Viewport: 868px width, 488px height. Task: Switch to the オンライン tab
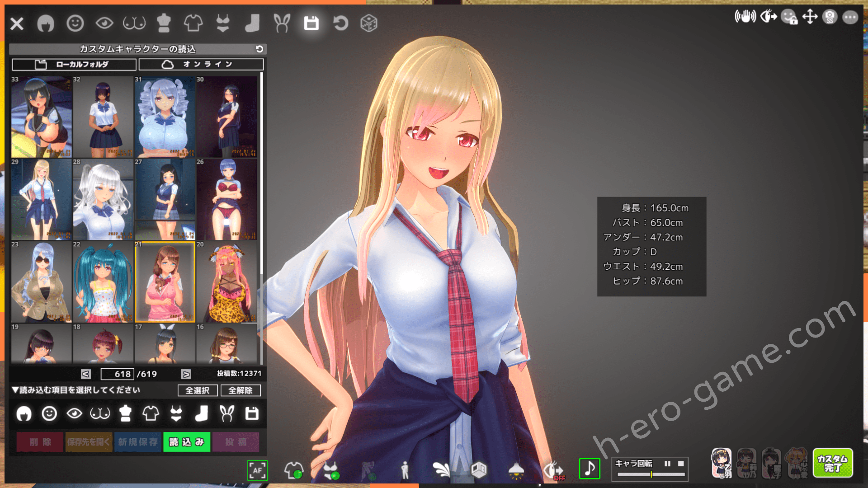point(201,64)
